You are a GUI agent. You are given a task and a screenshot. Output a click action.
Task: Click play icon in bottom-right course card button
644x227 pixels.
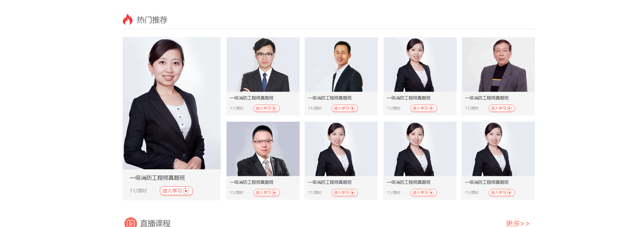[x=509, y=192]
